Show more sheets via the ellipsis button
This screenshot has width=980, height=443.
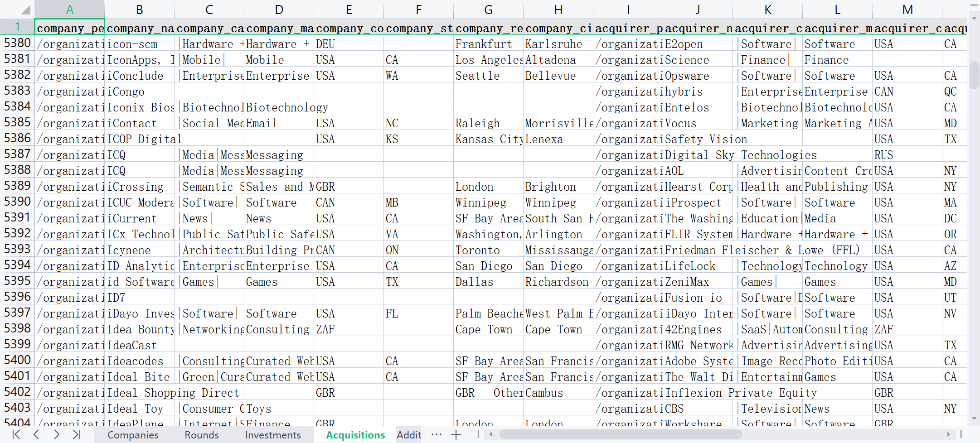[436, 435]
